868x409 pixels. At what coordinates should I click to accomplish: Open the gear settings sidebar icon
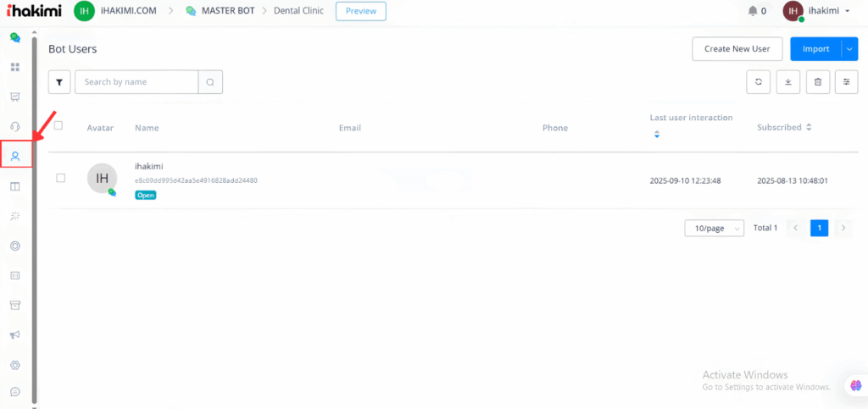[14, 365]
